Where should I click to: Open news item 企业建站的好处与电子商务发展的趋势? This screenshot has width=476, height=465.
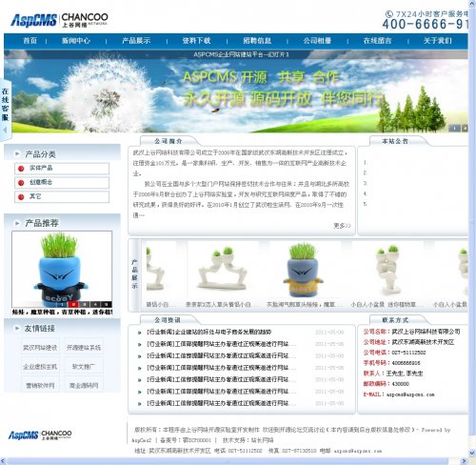[208, 333]
